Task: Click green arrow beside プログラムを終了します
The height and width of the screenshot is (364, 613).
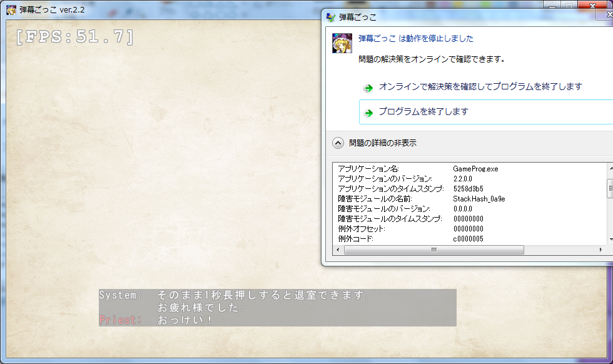Action: pos(368,113)
